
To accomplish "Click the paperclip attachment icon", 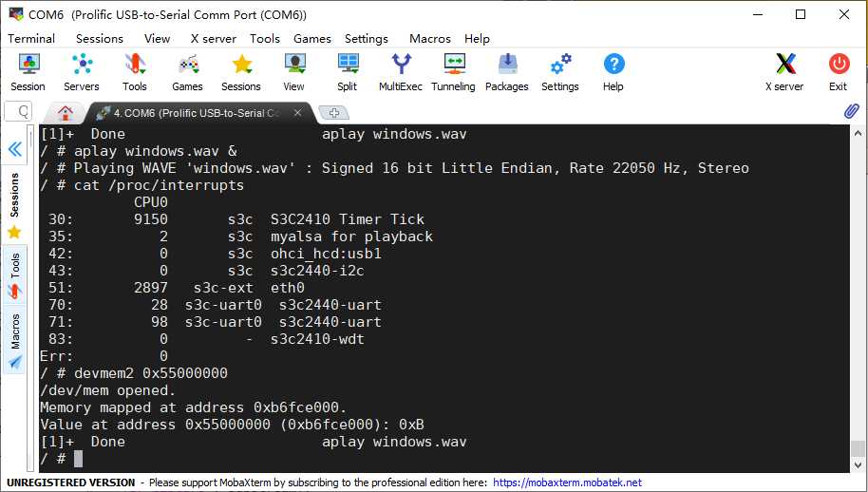I will pos(852,111).
